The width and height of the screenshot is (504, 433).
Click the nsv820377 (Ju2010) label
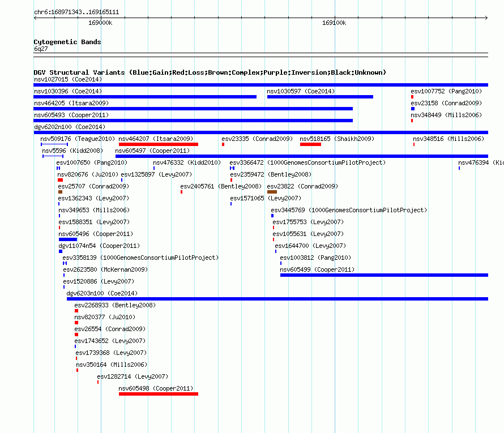tap(105, 317)
